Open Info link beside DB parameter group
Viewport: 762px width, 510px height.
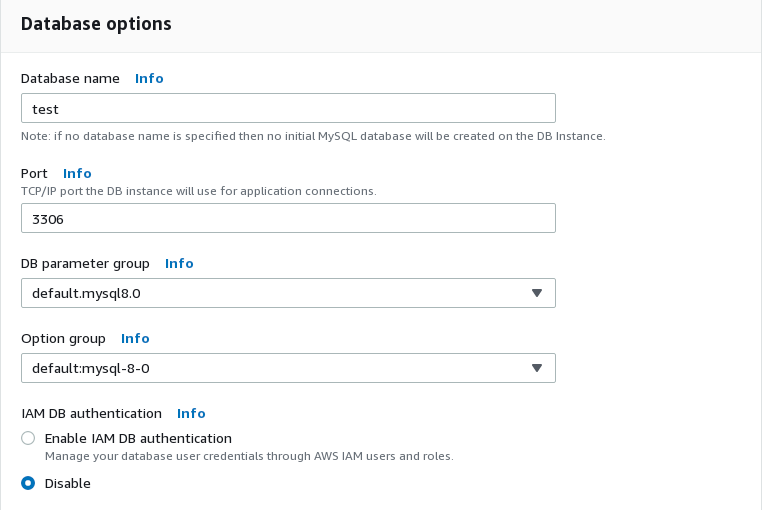coord(179,264)
